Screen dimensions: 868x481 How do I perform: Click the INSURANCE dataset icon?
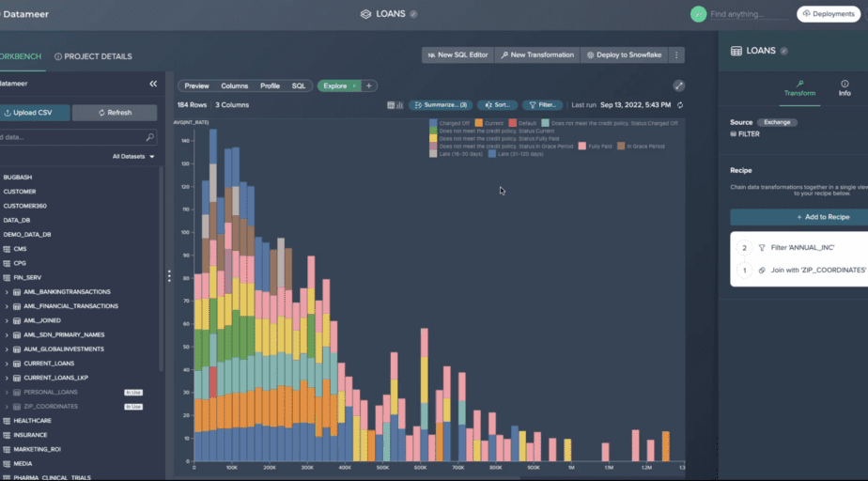tap(7, 435)
